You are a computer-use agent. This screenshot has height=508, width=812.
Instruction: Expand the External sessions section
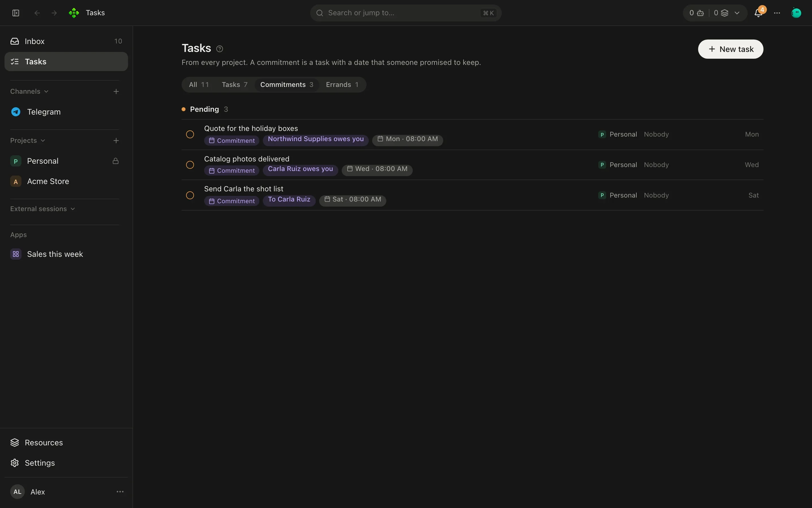click(x=43, y=209)
